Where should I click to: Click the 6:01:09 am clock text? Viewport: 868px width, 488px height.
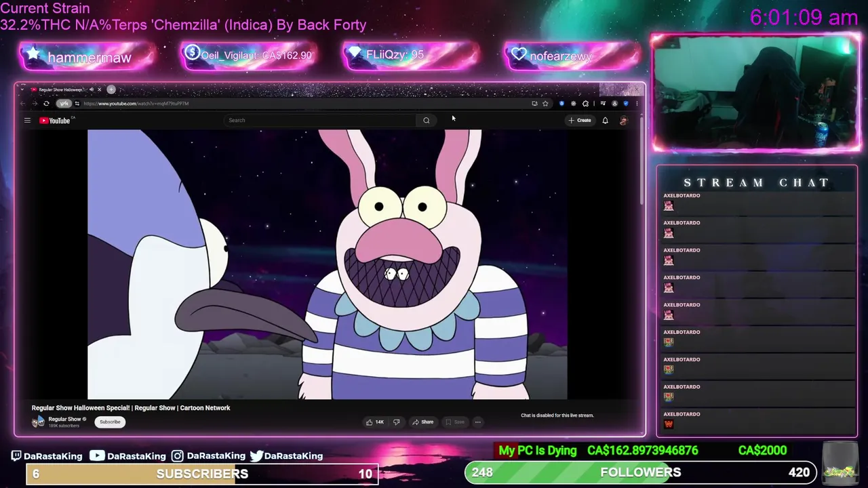pos(804,18)
